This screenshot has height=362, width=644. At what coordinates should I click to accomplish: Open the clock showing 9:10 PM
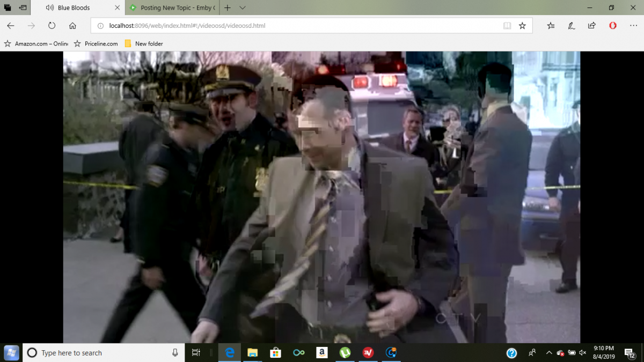click(x=604, y=352)
